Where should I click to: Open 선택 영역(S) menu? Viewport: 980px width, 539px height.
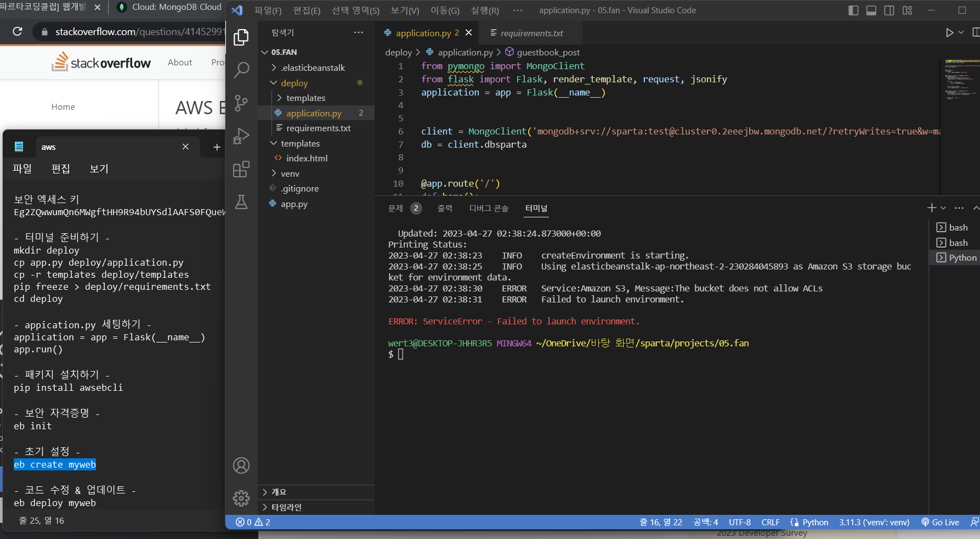355,10
